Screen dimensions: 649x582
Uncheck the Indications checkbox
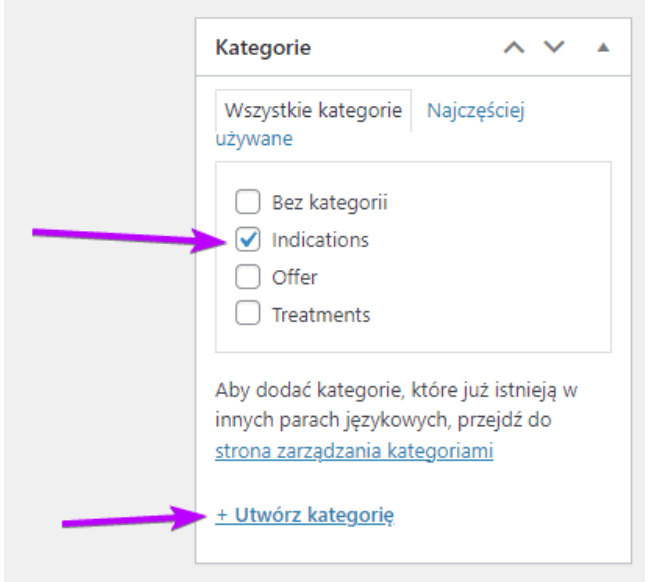pyautogui.click(x=246, y=240)
